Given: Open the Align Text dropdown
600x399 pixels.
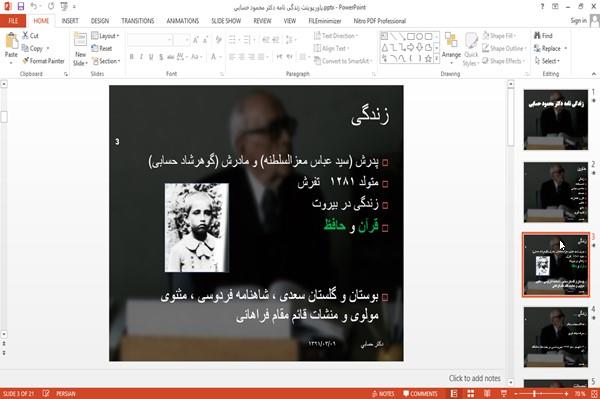Looking at the screenshot, I should 331,48.
